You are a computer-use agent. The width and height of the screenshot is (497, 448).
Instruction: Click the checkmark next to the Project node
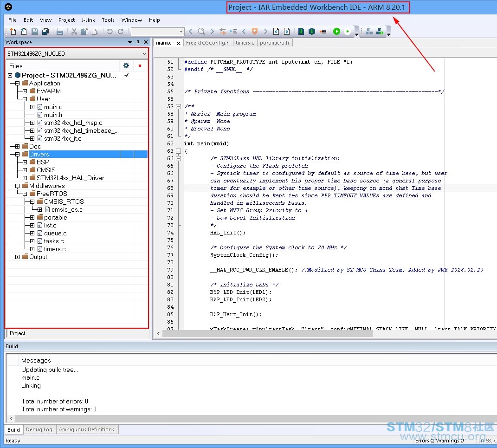tap(127, 75)
